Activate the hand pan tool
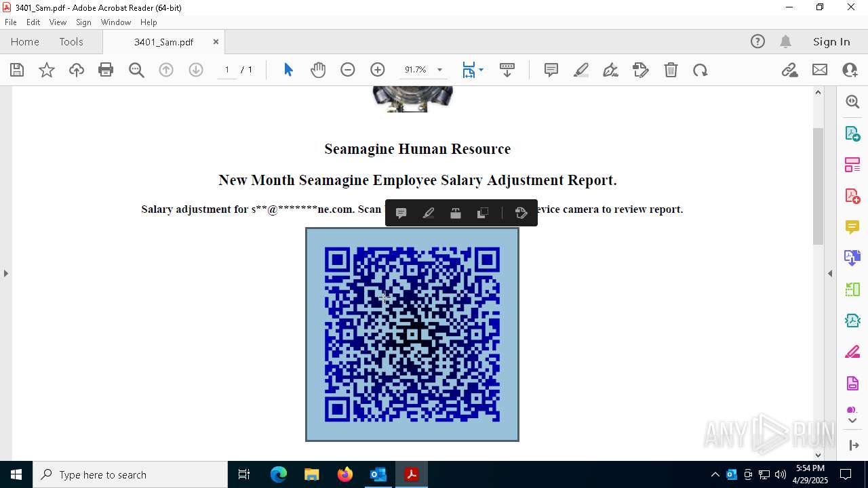 (318, 70)
